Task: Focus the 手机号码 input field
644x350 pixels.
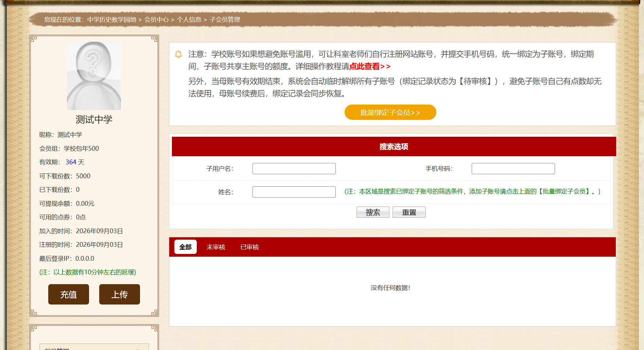Action: pos(513,169)
